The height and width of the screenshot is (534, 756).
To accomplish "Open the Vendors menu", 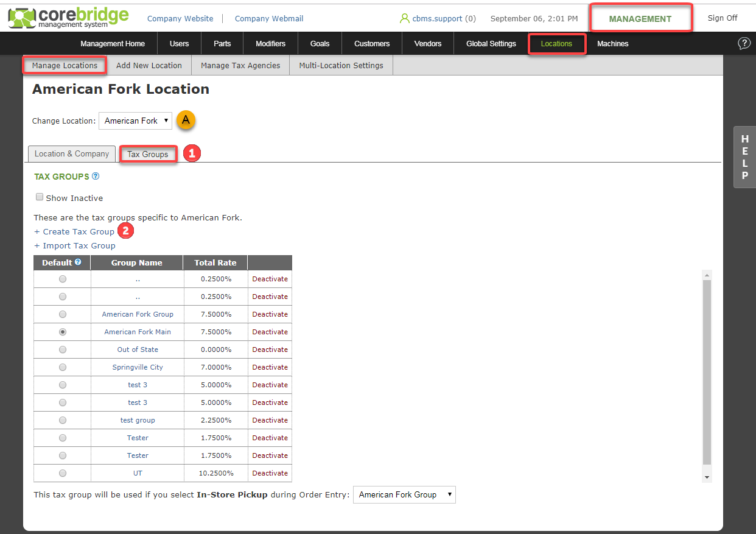I will (428, 43).
